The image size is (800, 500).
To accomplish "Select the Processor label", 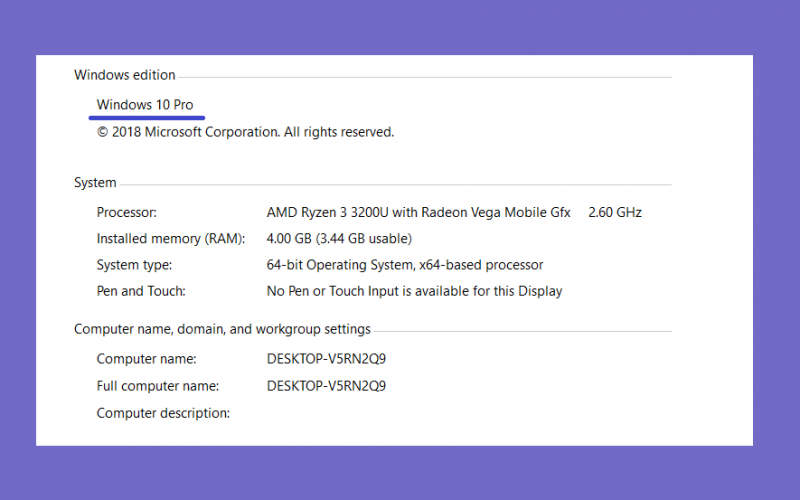I will coord(127,212).
